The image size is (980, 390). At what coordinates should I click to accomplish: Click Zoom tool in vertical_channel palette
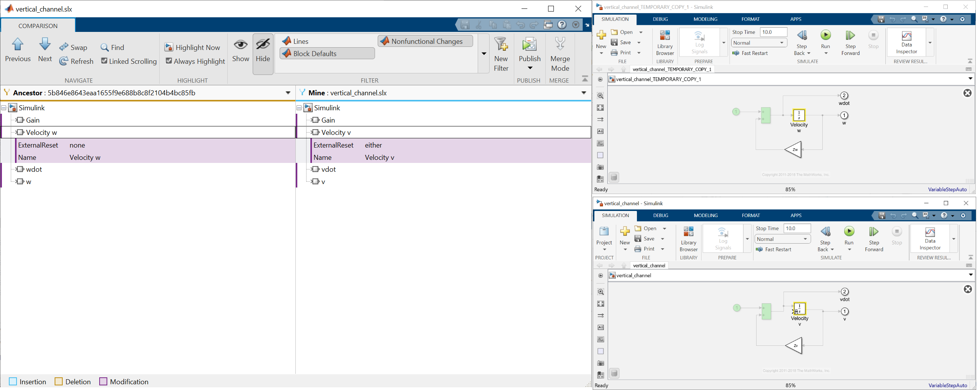[x=600, y=292]
